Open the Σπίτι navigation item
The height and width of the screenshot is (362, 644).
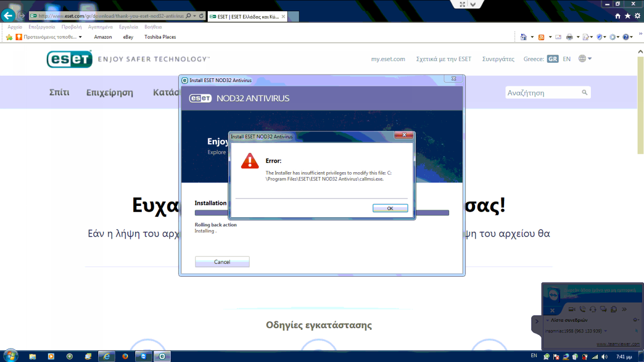tap(59, 92)
